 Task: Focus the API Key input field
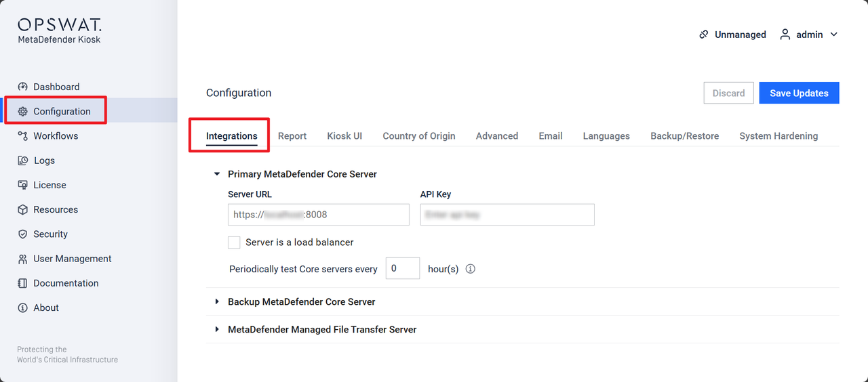click(507, 215)
